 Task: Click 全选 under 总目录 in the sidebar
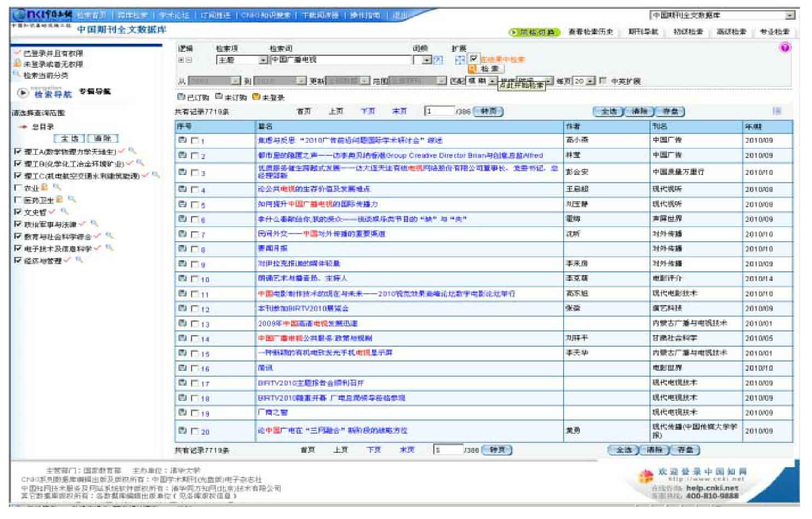(x=69, y=139)
